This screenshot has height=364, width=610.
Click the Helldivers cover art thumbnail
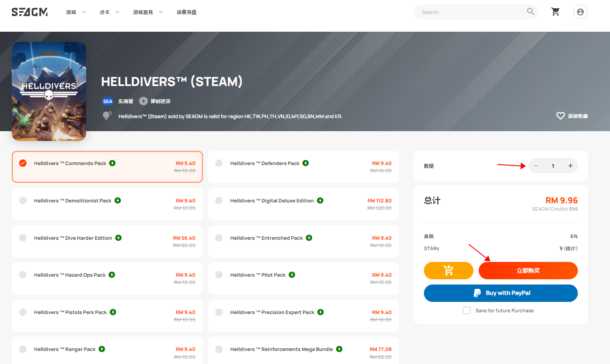tap(49, 91)
